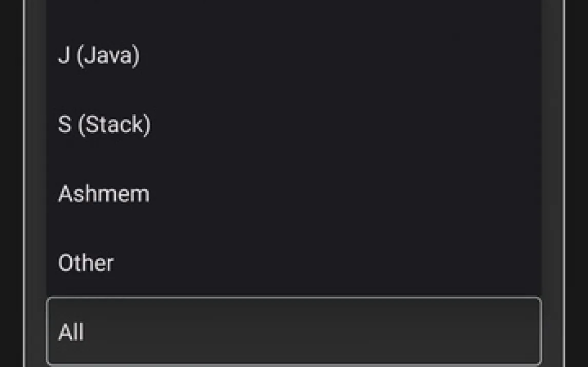Set the region filter to Java
The width and height of the screenshot is (588, 367).
pyautogui.click(x=99, y=55)
